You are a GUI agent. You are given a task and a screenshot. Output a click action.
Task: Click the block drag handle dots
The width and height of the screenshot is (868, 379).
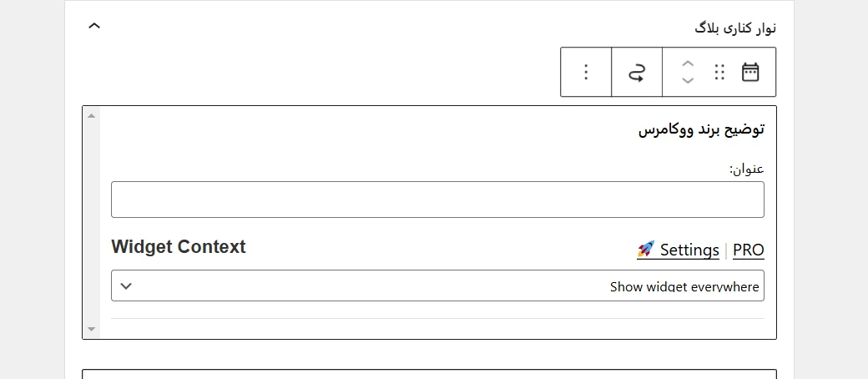tap(720, 72)
